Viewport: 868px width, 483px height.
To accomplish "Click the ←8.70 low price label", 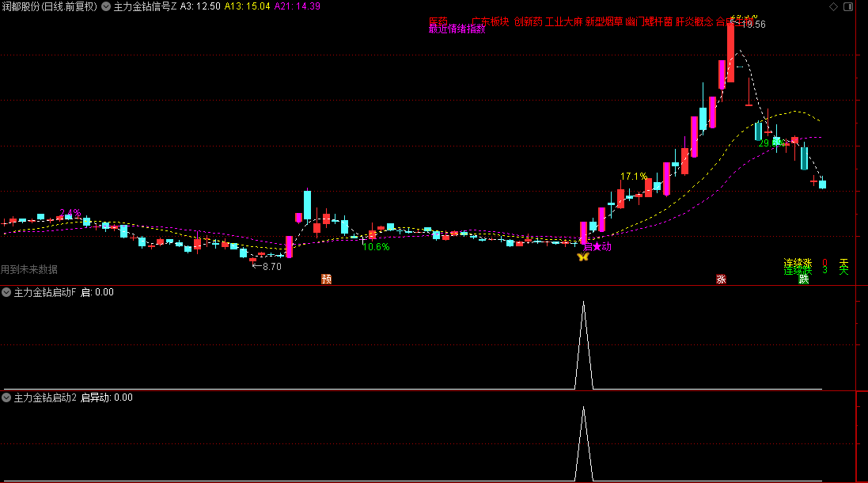I will [267, 266].
